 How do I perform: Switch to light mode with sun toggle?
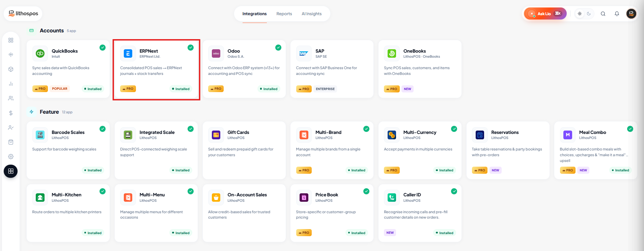pyautogui.click(x=580, y=14)
